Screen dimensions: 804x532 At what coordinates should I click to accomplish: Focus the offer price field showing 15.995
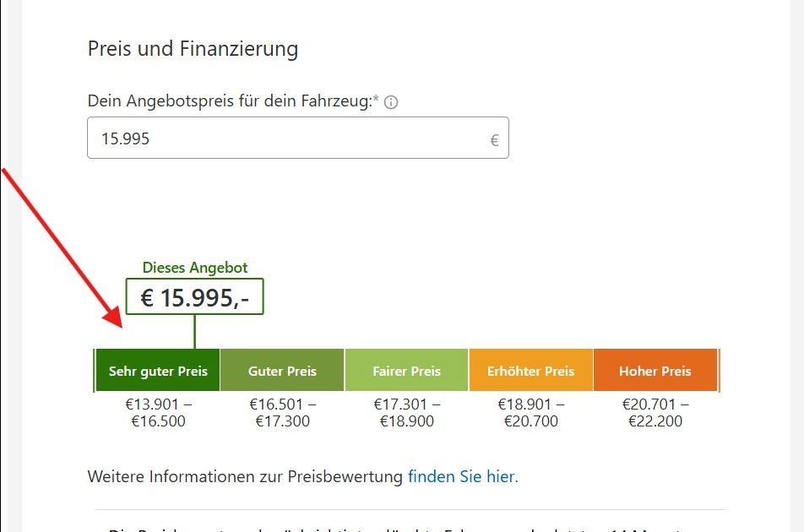click(287, 138)
